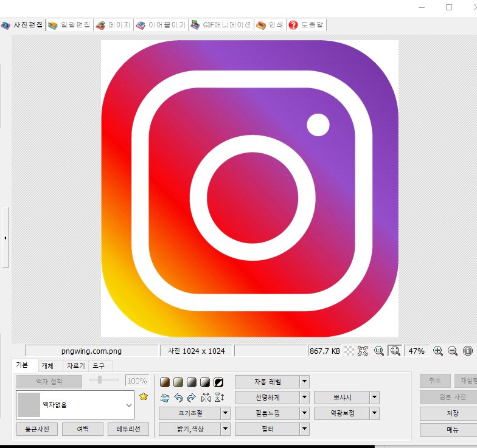This screenshot has width=477, height=448.
Task: Click the 뽀샤시 bloom button
Action: tap(342, 398)
